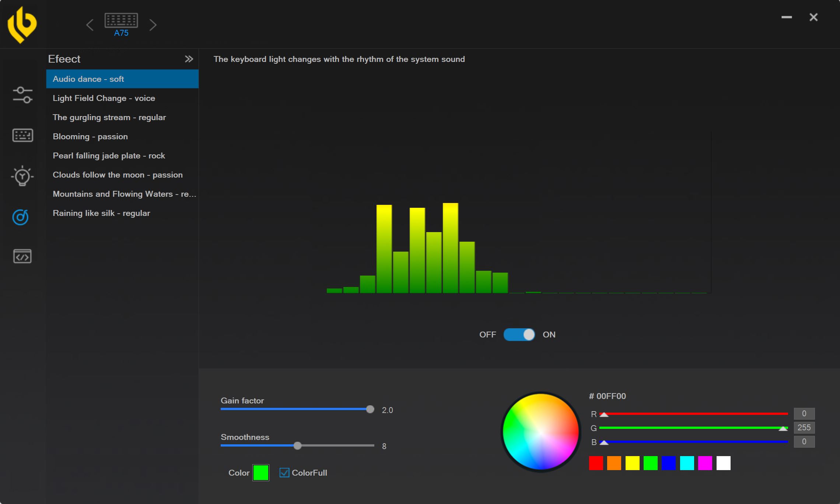Click the yellow brand logo
The height and width of the screenshot is (504, 840).
(22, 25)
